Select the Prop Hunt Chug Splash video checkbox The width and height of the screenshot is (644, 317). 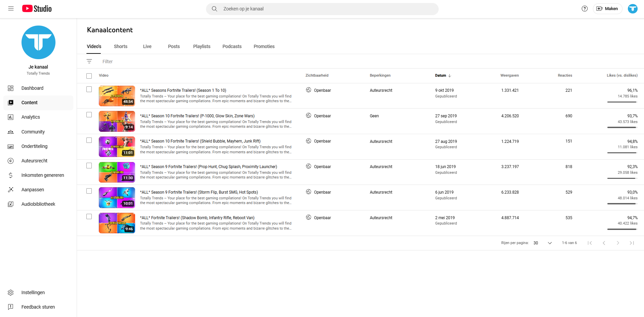pyautogui.click(x=89, y=165)
